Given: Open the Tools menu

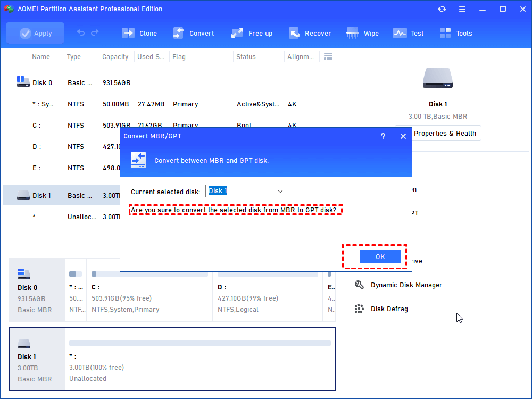Looking at the screenshot, I should [x=456, y=33].
